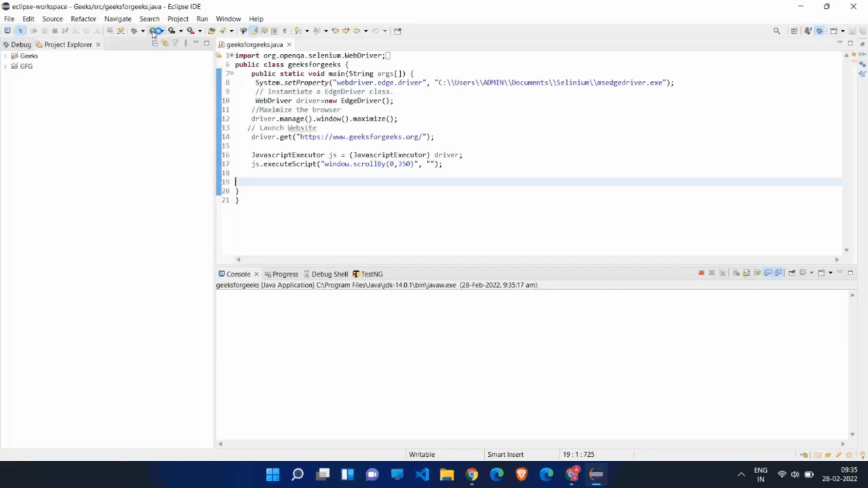Collapse the main method fold at line 7
The image size is (868, 488).
231,73
